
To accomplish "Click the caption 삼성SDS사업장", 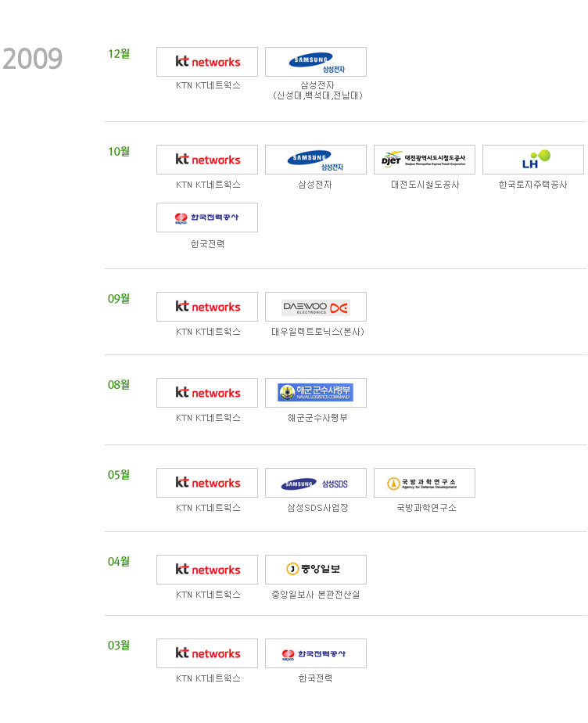I will tap(317, 508).
